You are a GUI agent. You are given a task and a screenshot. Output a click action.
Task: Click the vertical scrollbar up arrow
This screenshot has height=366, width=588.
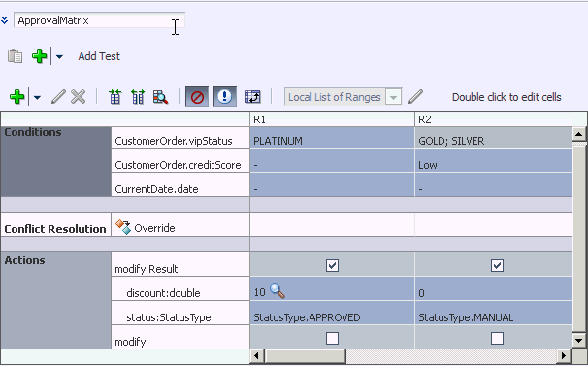point(578,134)
